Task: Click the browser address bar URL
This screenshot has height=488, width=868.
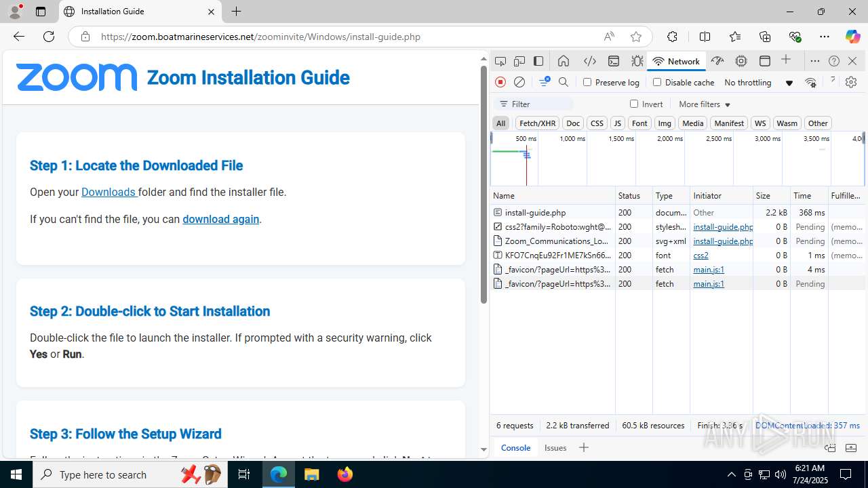Action: point(260,37)
